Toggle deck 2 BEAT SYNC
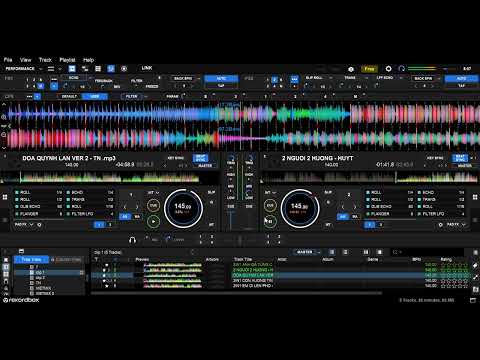The width and height of the screenshot is (480, 360). tap(460, 158)
